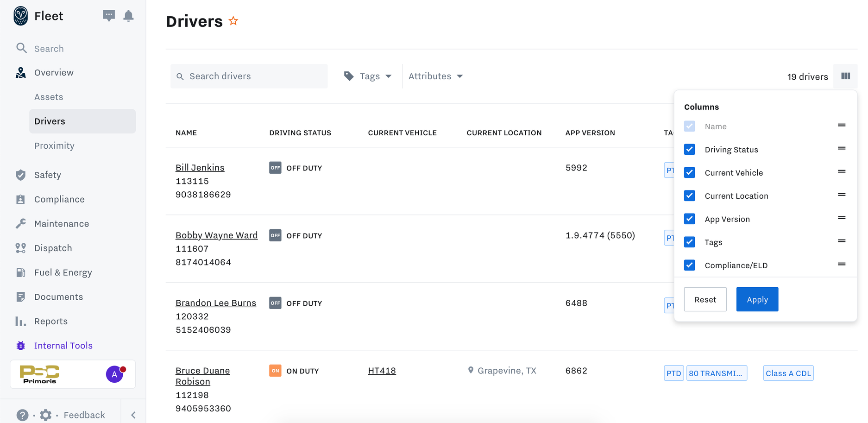Screen dimensions: 868x423
Task: Open the chat messages icon
Action: click(108, 16)
